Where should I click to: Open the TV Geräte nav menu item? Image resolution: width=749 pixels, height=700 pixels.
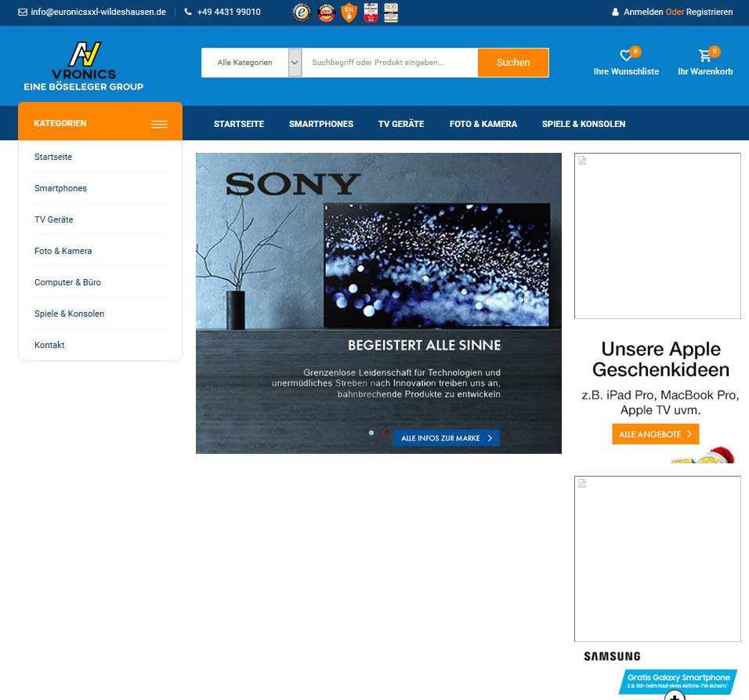(401, 124)
